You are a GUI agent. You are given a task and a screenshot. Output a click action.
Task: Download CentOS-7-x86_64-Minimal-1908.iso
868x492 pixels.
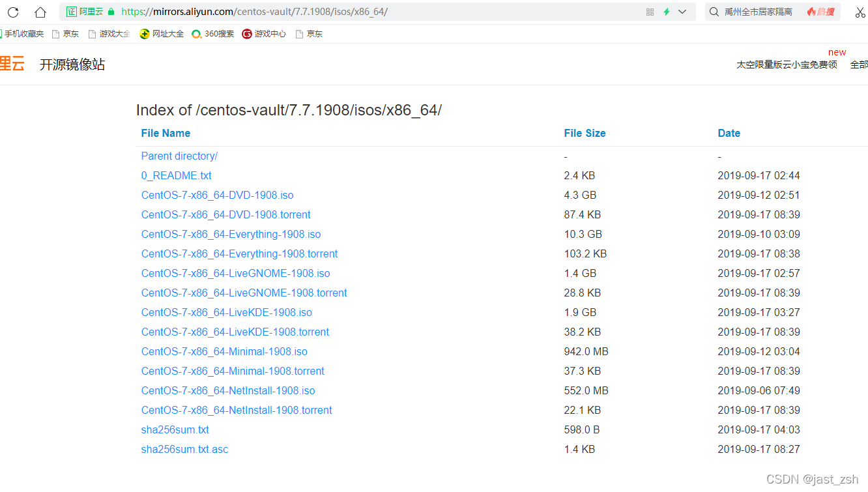224,351
